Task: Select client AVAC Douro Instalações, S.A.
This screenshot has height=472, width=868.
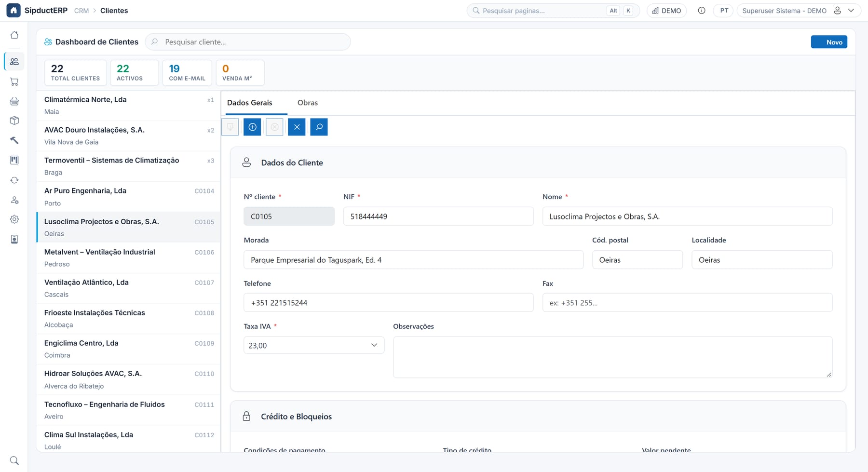Action: click(x=128, y=136)
